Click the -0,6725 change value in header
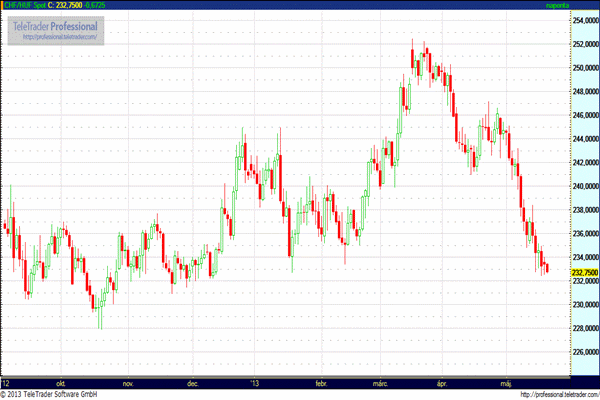This screenshot has height=400, width=600. tap(106, 6)
